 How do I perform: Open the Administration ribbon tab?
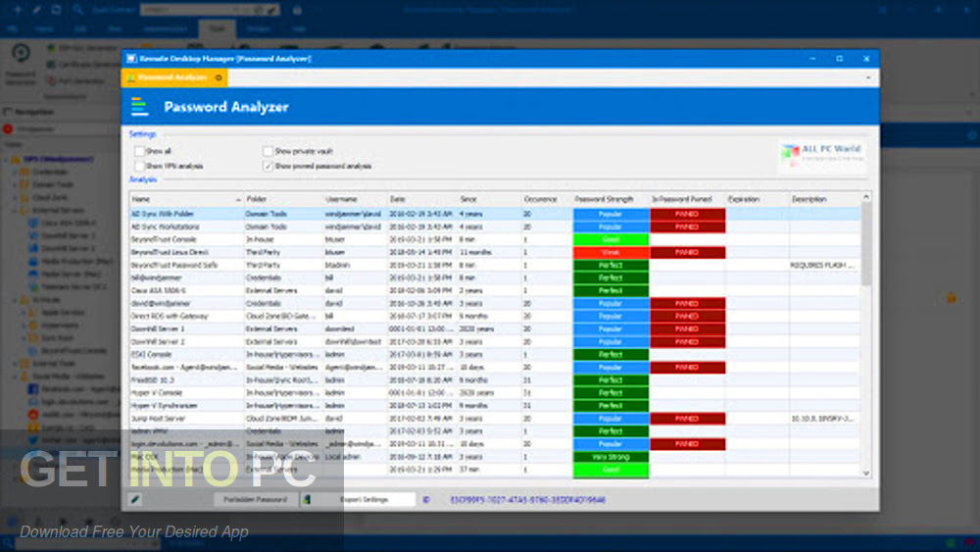coord(165,28)
